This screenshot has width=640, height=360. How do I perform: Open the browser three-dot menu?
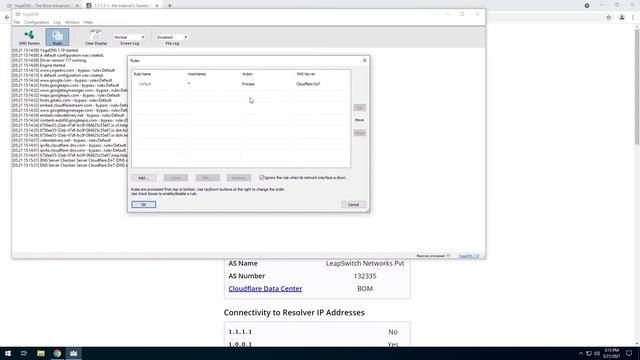[x=633, y=18]
